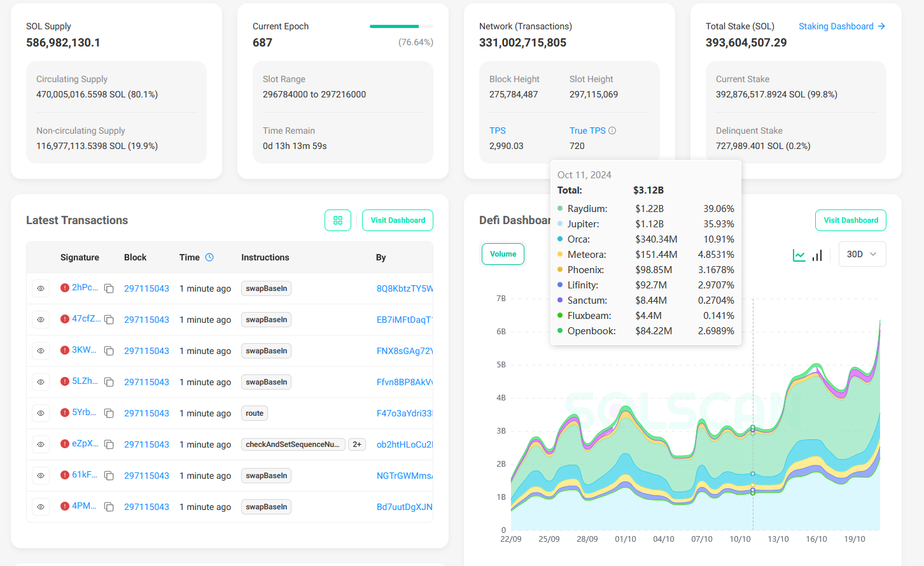Open signature link 2hPc...
924x566 pixels.
click(85, 287)
